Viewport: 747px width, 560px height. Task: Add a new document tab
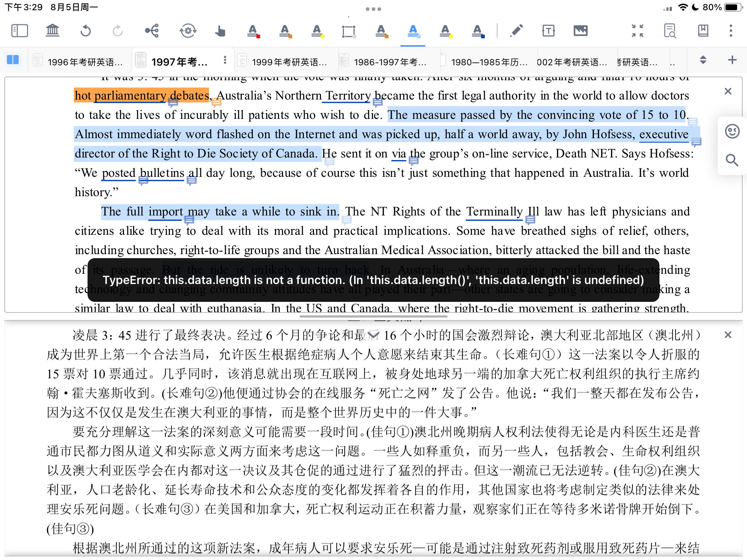click(732, 60)
